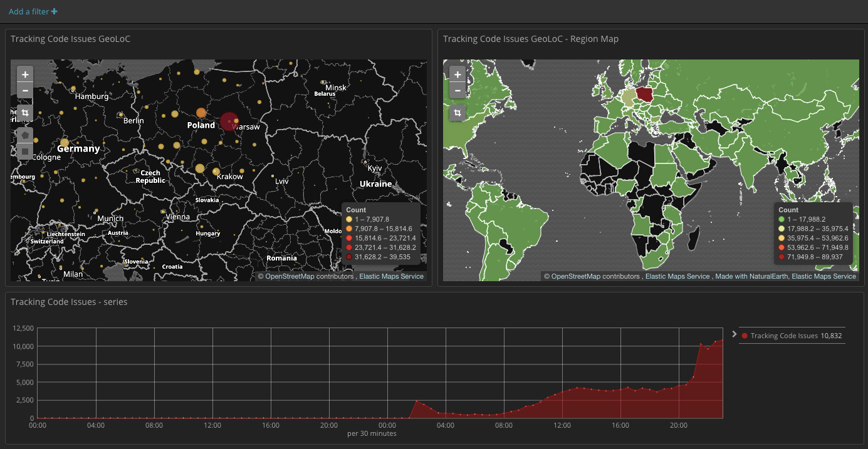Screen dimensions: 868x449
Task: Click the Krakow label on the GeoLoC map
Action: pyautogui.click(x=229, y=177)
